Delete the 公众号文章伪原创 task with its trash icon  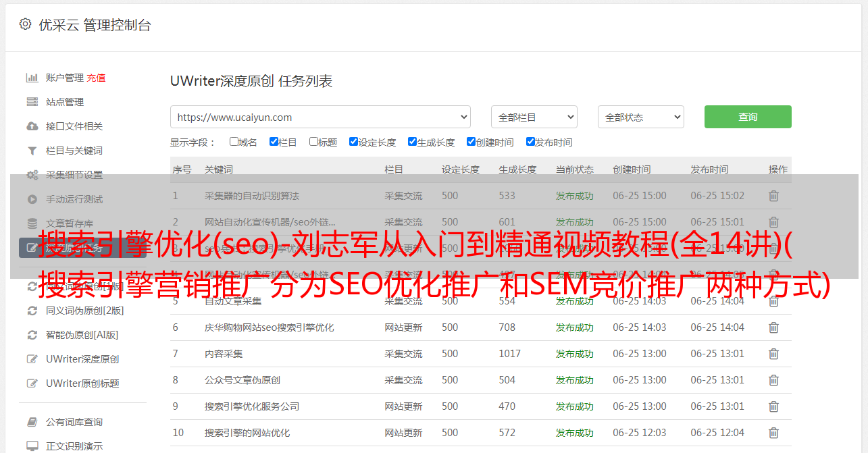pyautogui.click(x=773, y=380)
